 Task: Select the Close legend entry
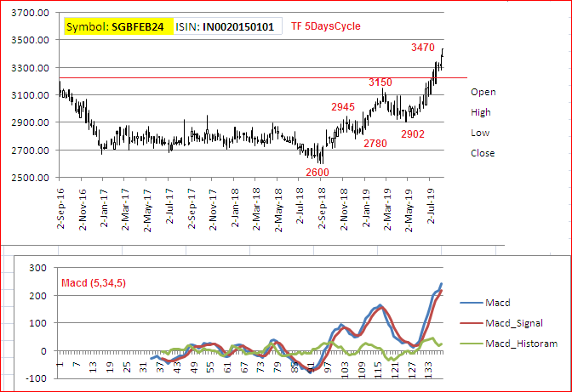(x=483, y=153)
